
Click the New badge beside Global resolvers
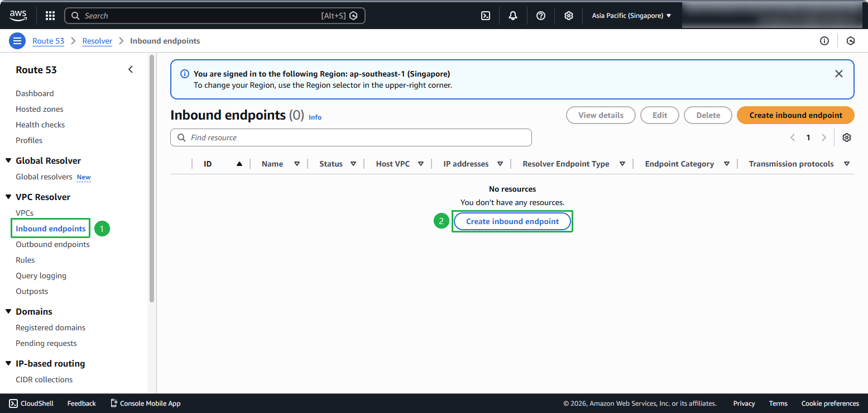pos(84,177)
